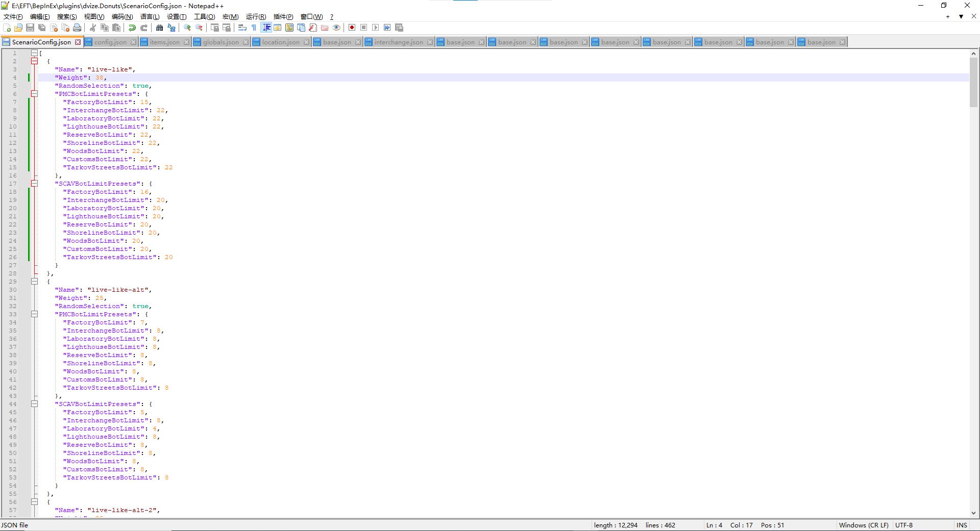Toggle the Indent Guide toolbar button
Image resolution: width=980 pixels, height=531 pixels.
(x=266, y=28)
